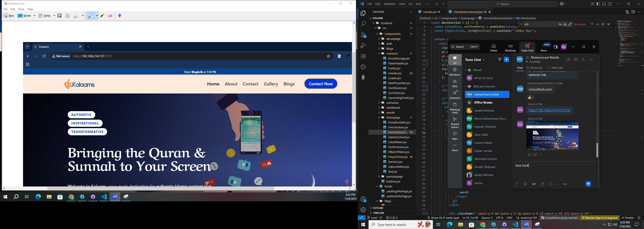
Task: Toggle the primary side bar layout button
Action: [598, 4]
